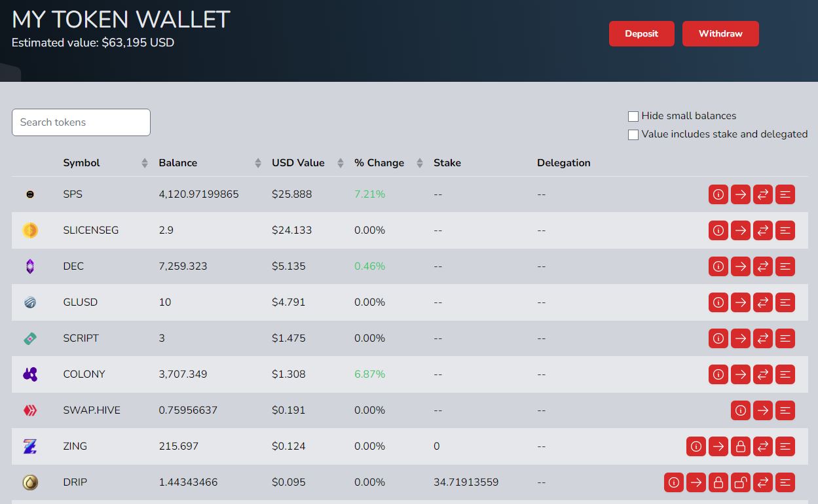The image size is (818, 504).
Task: Click the DRIP token logo
Action: 30,482
